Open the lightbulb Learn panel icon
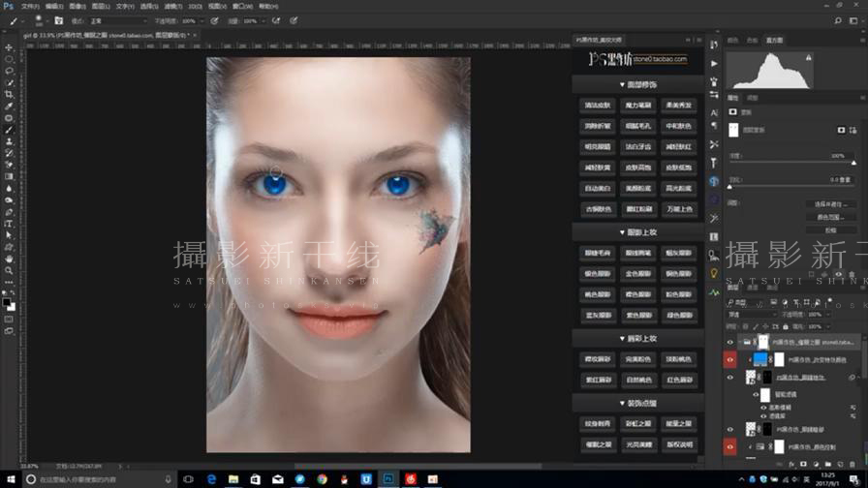 click(x=714, y=273)
